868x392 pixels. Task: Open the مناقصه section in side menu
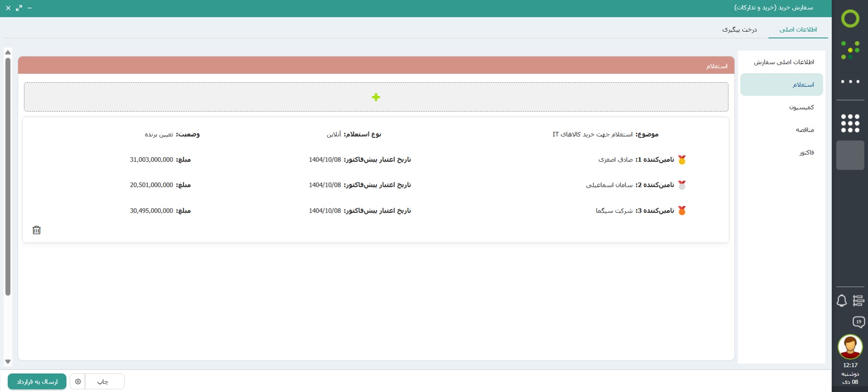[804, 130]
